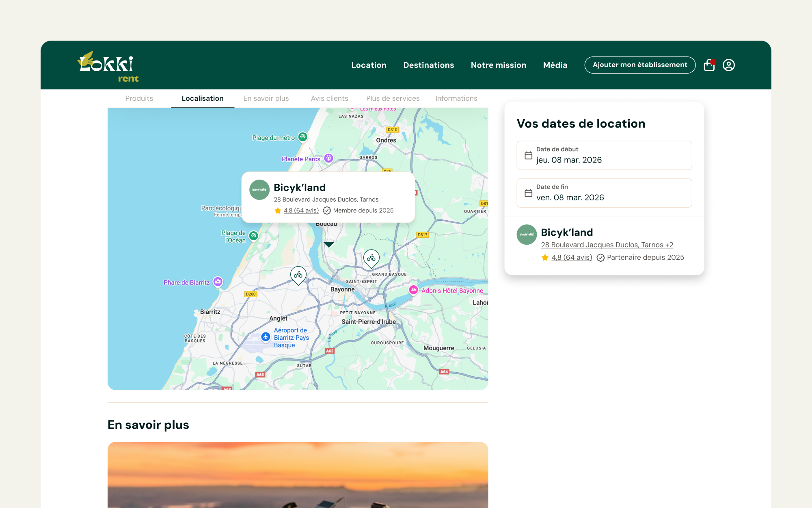Click the Plage du métro map pin
The image size is (812, 508).
(302, 137)
